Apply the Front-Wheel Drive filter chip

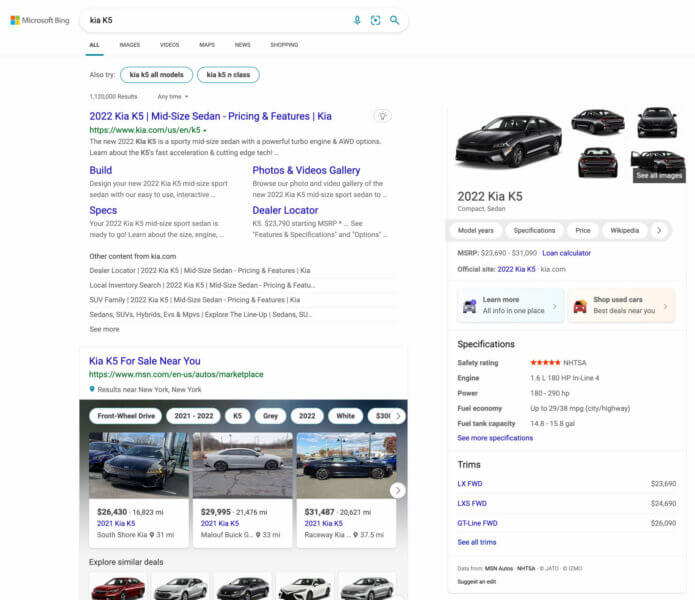(126, 416)
